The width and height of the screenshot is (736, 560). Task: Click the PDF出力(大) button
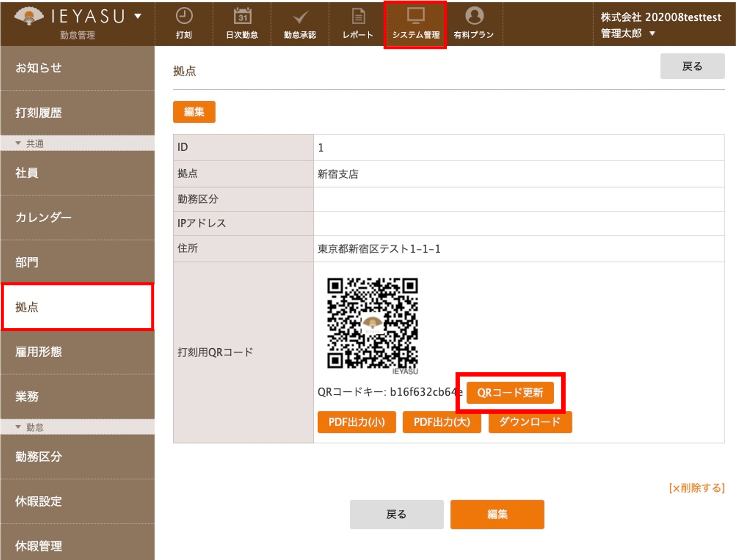442,422
